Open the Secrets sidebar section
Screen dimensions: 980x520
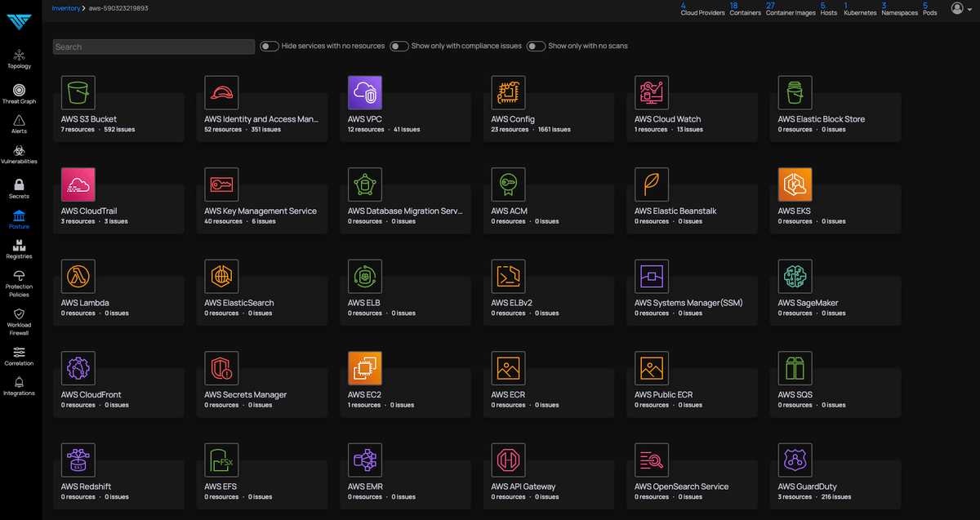click(x=19, y=189)
